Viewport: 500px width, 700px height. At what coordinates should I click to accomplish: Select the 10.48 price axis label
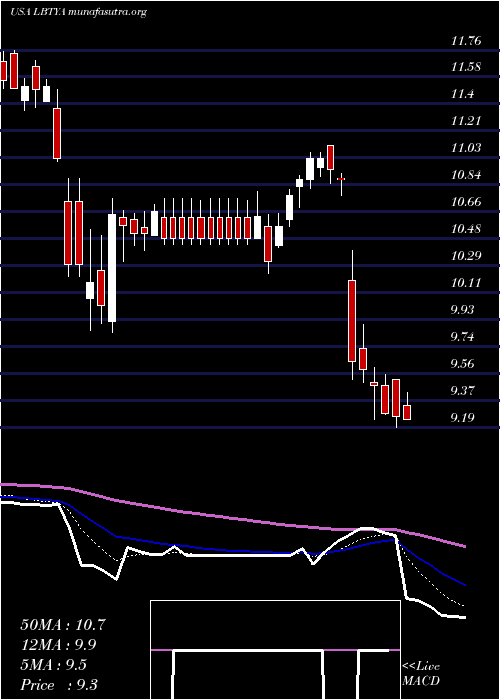pyautogui.click(x=466, y=229)
